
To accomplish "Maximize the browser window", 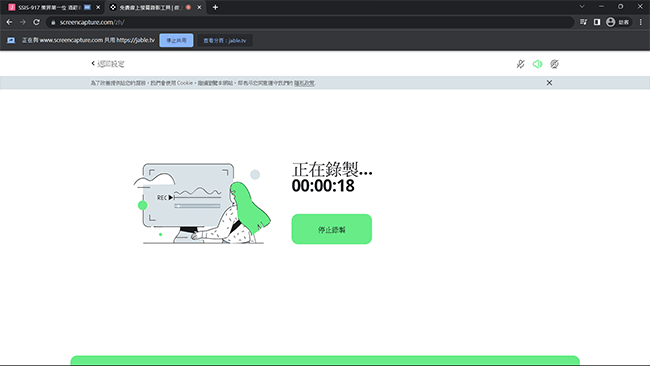I will click(x=621, y=7).
